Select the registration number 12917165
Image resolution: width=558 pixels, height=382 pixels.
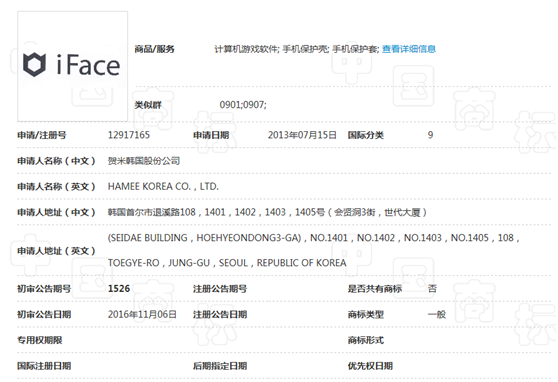tap(129, 135)
